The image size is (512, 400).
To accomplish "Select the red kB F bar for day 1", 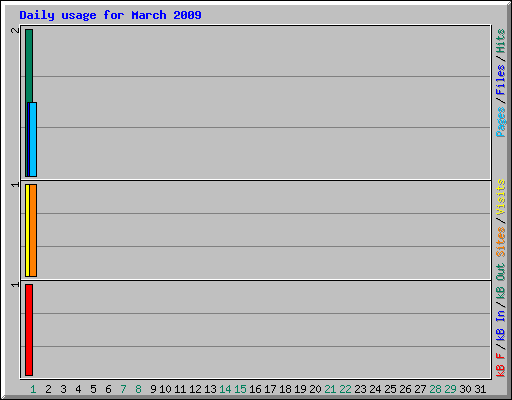I will 29,330.
